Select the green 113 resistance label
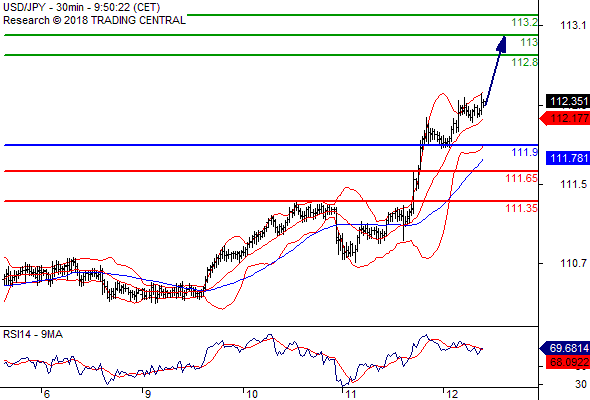Image resolution: width=590 pixels, height=400 pixels. click(x=529, y=42)
